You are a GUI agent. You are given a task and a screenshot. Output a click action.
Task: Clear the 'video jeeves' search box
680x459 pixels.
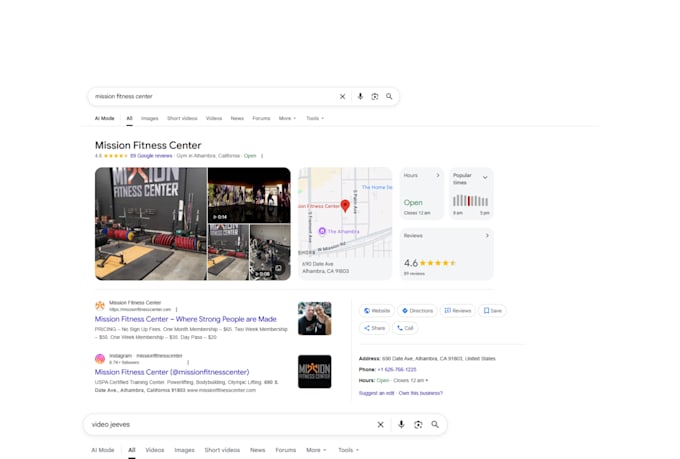380,424
